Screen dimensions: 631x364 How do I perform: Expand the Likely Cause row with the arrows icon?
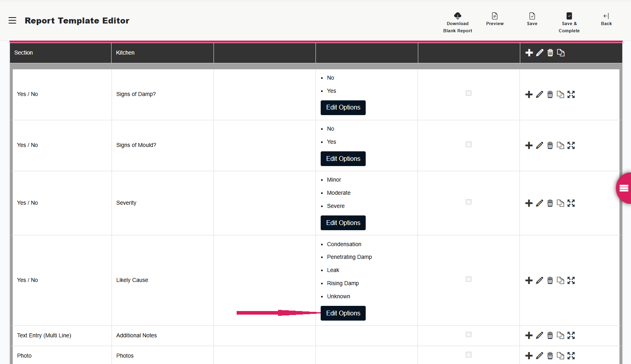(571, 280)
